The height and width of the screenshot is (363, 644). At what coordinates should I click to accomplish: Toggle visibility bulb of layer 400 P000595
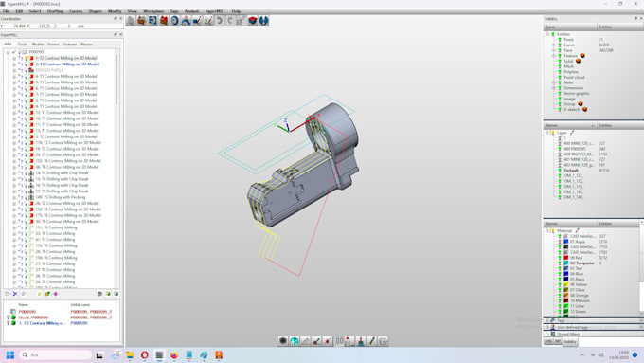[x=560, y=149]
